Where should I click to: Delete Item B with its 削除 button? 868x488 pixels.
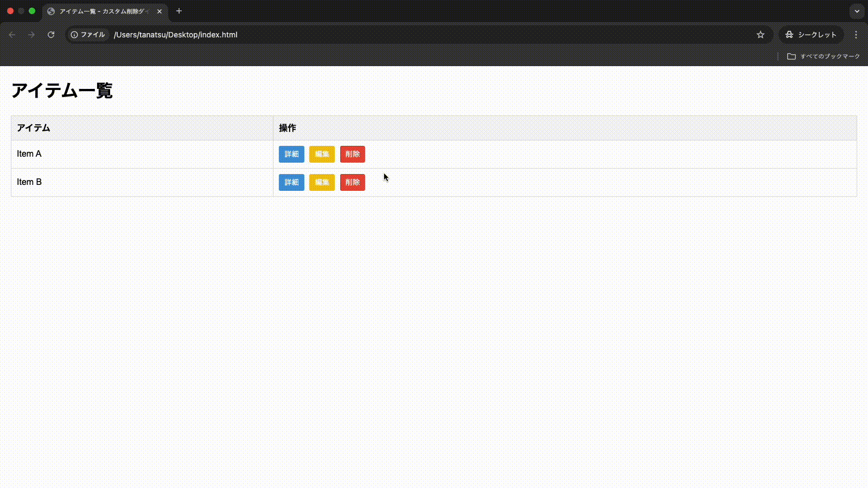353,182
